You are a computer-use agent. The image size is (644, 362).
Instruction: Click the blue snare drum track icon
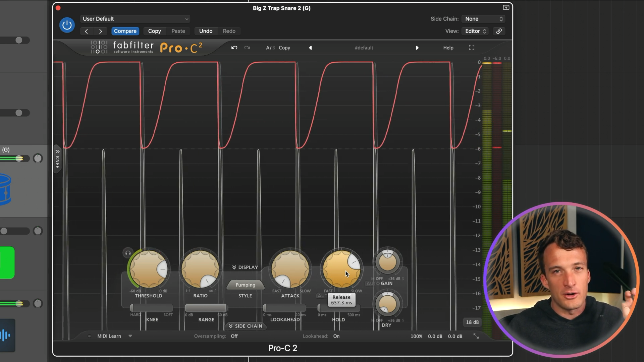[6, 189]
